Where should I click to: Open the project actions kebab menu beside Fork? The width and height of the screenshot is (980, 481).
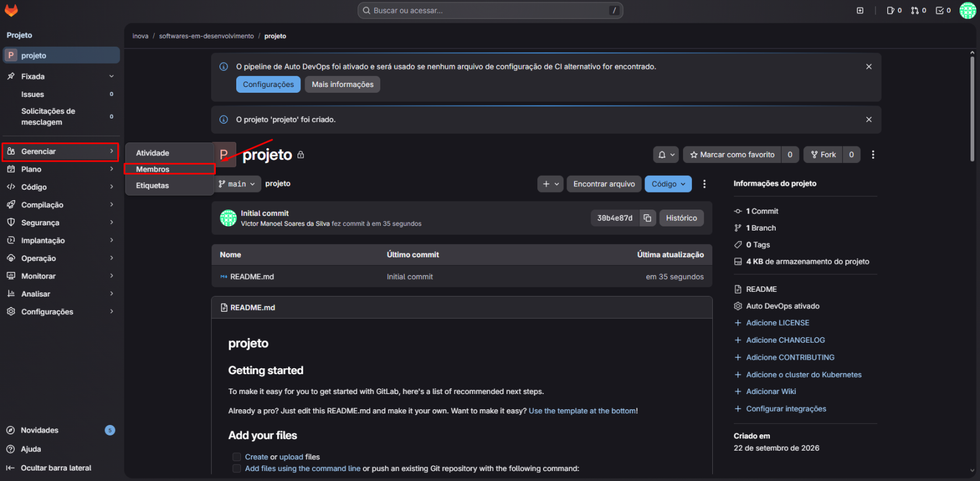click(x=873, y=155)
